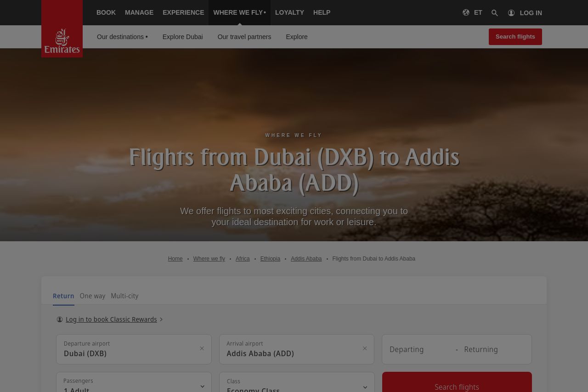The height and width of the screenshot is (392, 588).
Task: Select the globe language region icon
Action: [x=466, y=12]
